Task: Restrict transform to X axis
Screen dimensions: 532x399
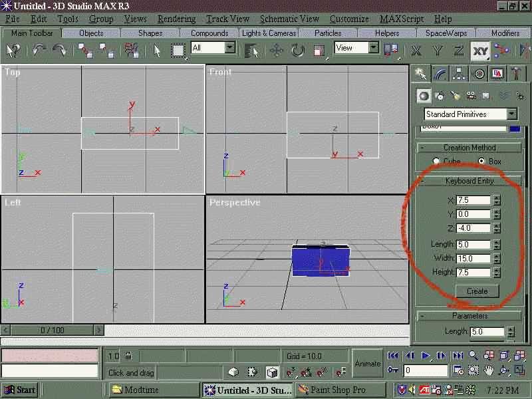Action: tap(416, 51)
